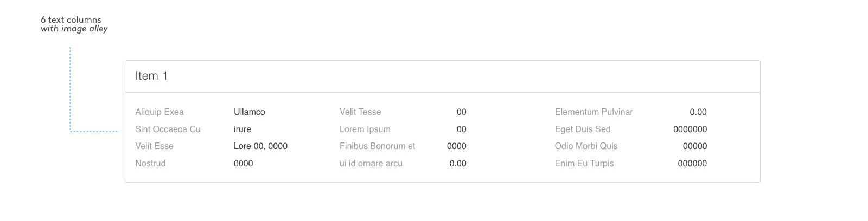Select the "Odio Morbi Quis" label

[x=586, y=146]
